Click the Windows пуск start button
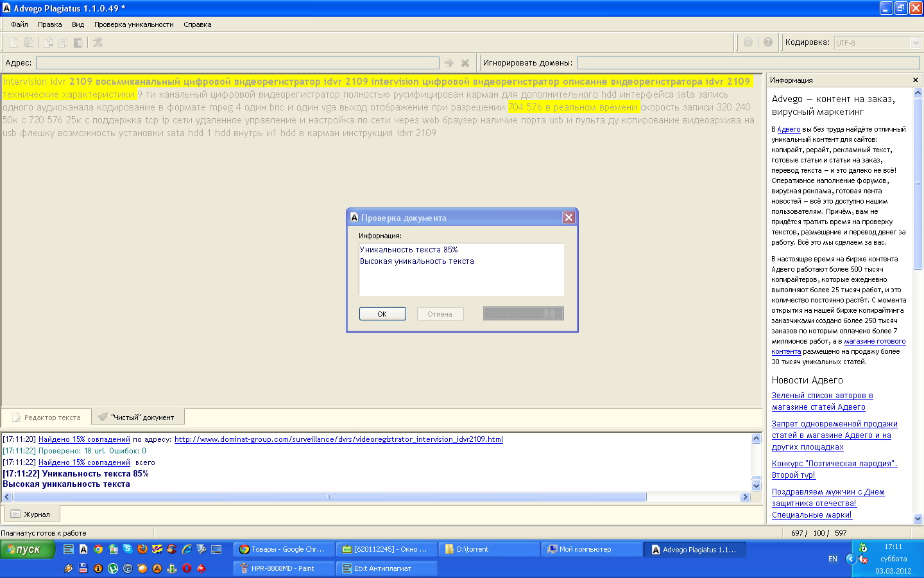Viewport: 924px width, 578px height. [x=27, y=550]
